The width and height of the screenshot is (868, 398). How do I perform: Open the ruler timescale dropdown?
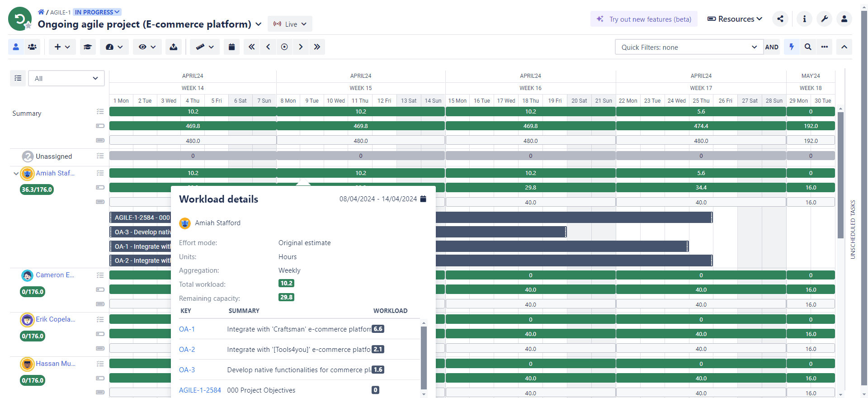204,47
